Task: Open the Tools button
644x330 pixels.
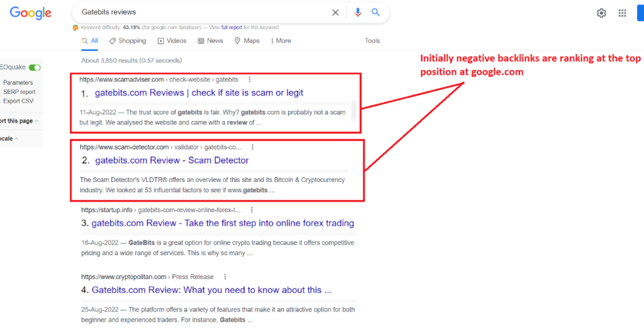Action: [x=372, y=41]
